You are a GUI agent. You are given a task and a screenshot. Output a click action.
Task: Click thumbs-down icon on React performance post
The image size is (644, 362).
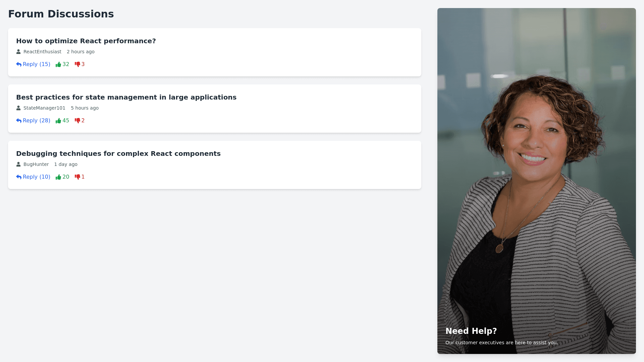tap(77, 64)
